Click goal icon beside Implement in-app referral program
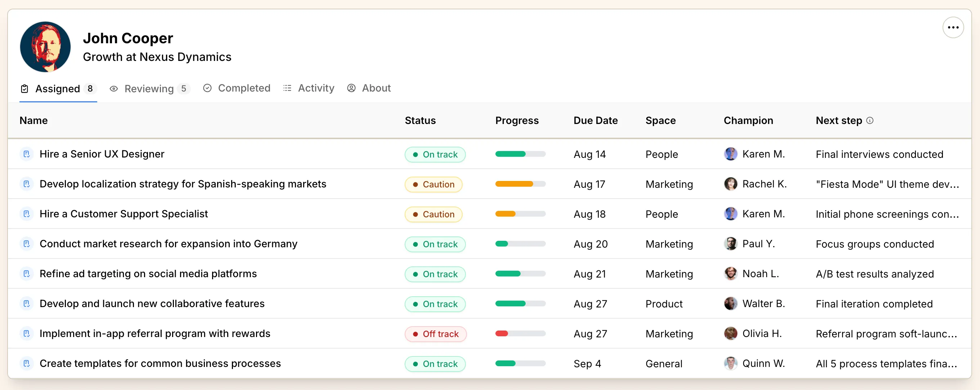 27,333
